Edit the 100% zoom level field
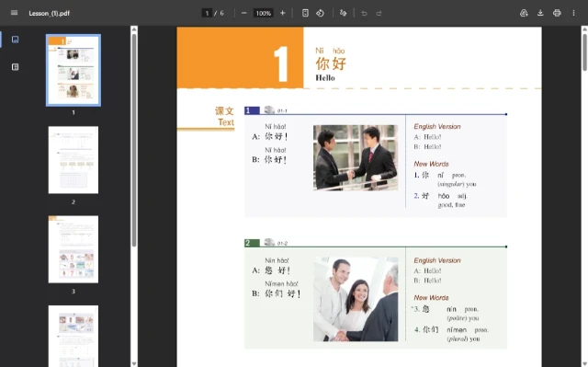Image resolution: width=588 pixels, height=367 pixels. pyautogui.click(x=264, y=13)
